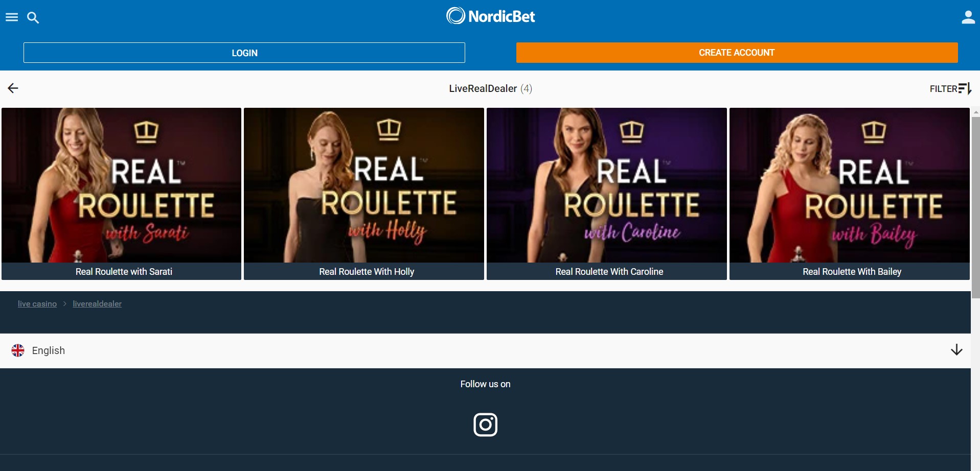
Task: Launch Real Roulette With Holly game image
Action: [364, 185]
